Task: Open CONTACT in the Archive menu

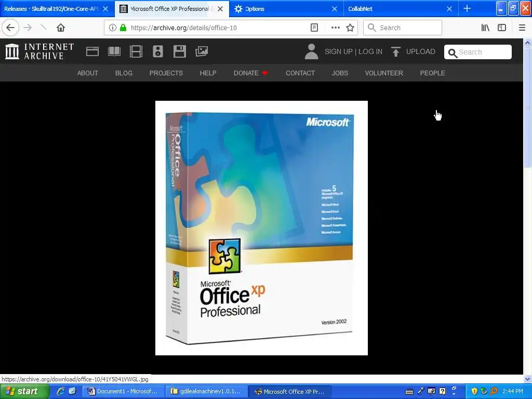Action: (300, 73)
